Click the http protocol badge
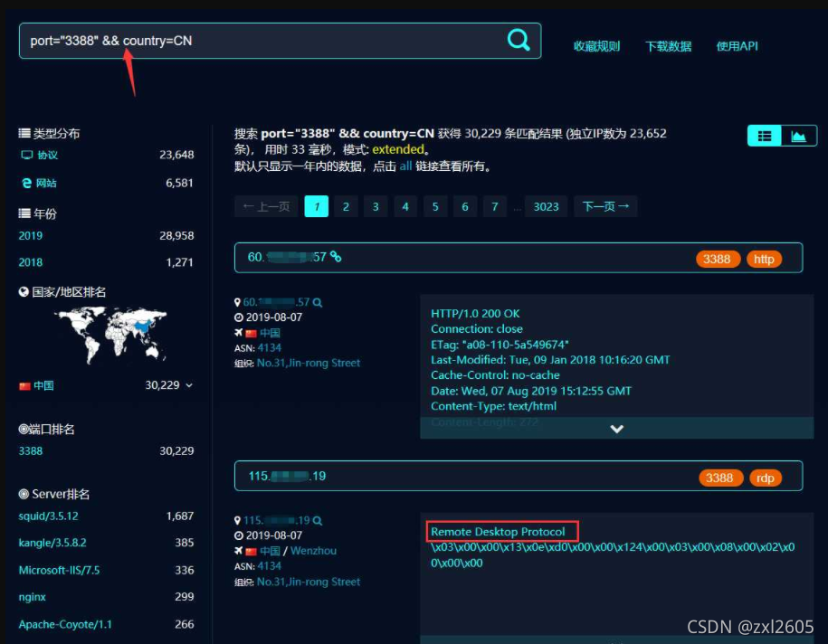828x644 pixels. click(764, 260)
